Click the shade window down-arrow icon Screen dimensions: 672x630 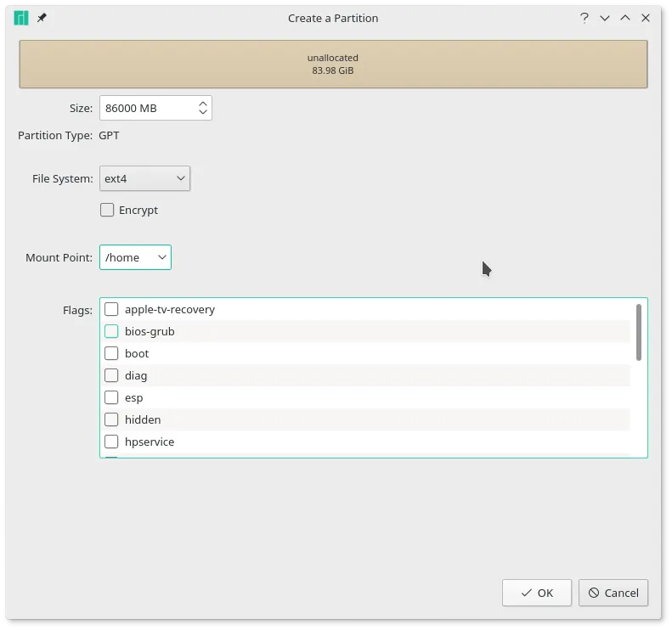point(605,18)
